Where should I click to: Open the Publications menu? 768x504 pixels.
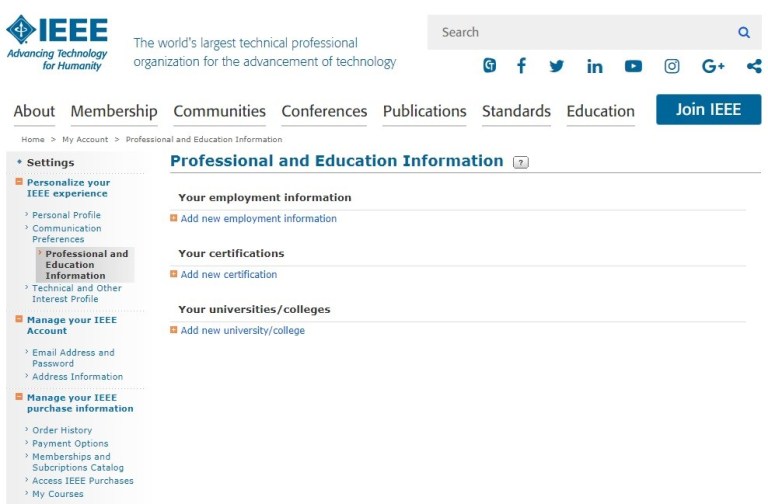pos(424,111)
